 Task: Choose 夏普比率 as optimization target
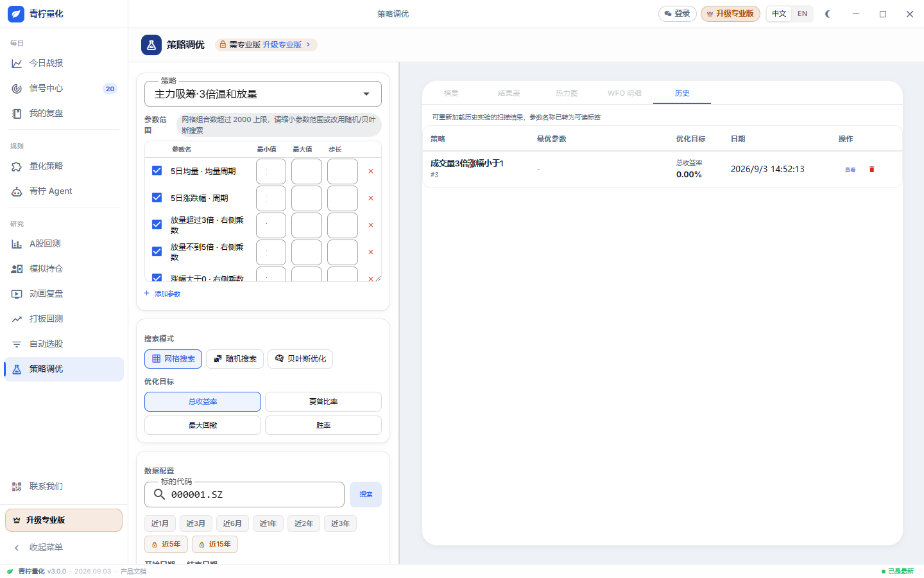(323, 401)
